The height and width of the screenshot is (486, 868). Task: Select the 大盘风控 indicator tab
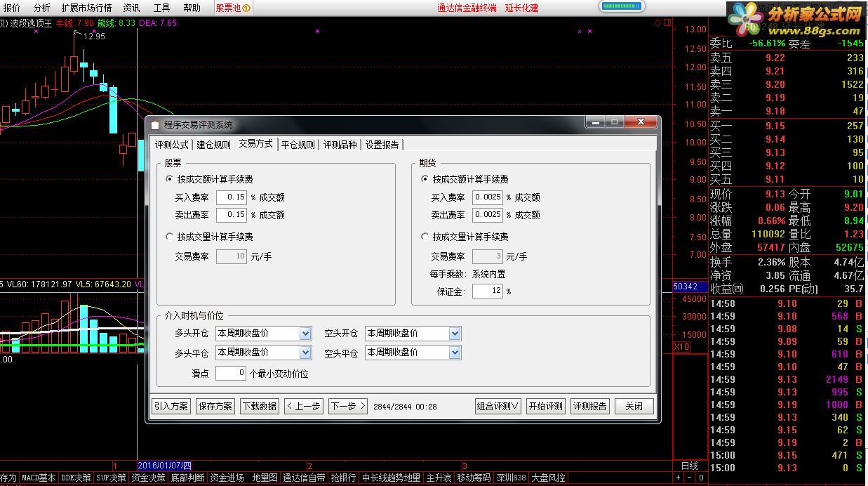click(x=548, y=478)
